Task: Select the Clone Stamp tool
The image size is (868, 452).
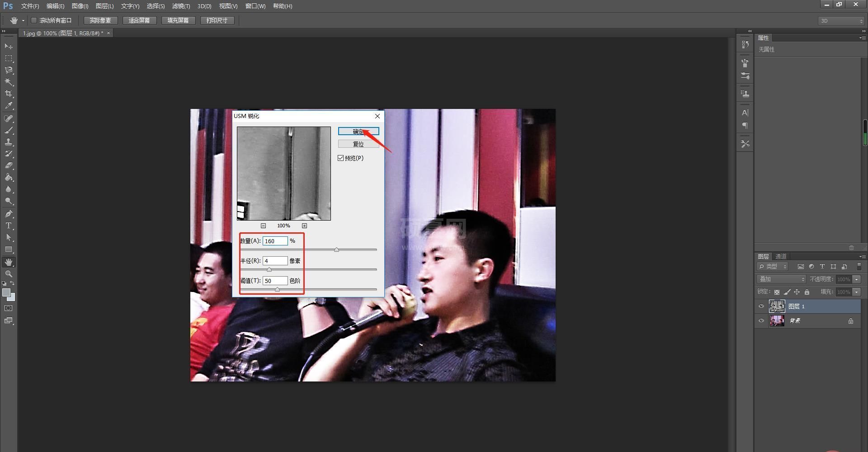Action: [x=9, y=142]
